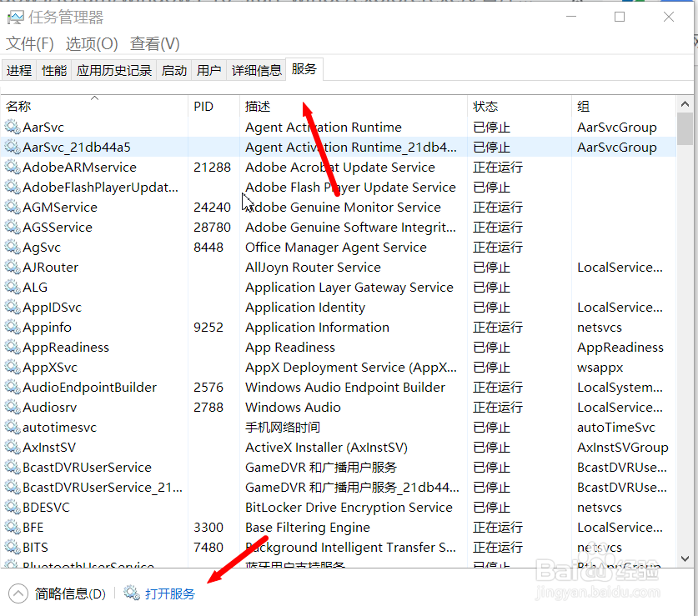The image size is (698, 616).
Task: Click the wsappx group cell
Action: coord(600,368)
